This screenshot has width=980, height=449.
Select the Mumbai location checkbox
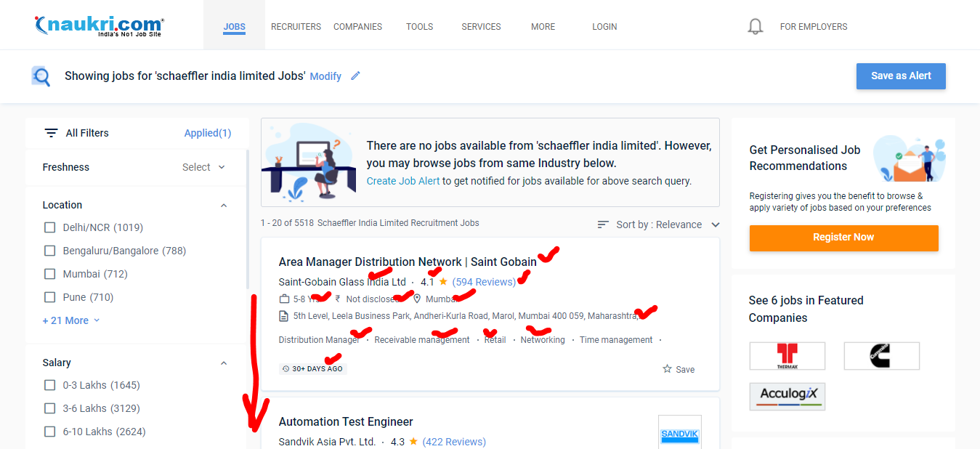point(50,274)
